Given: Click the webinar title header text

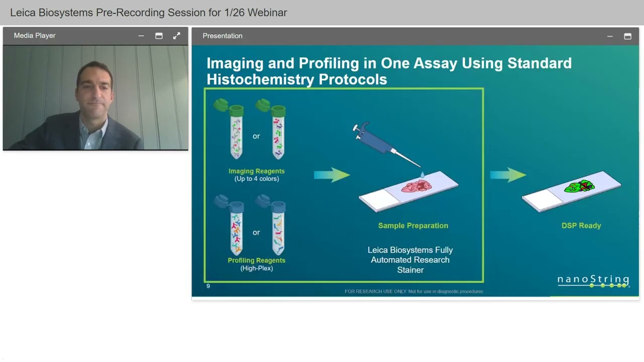Looking at the screenshot, I should (148, 13).
